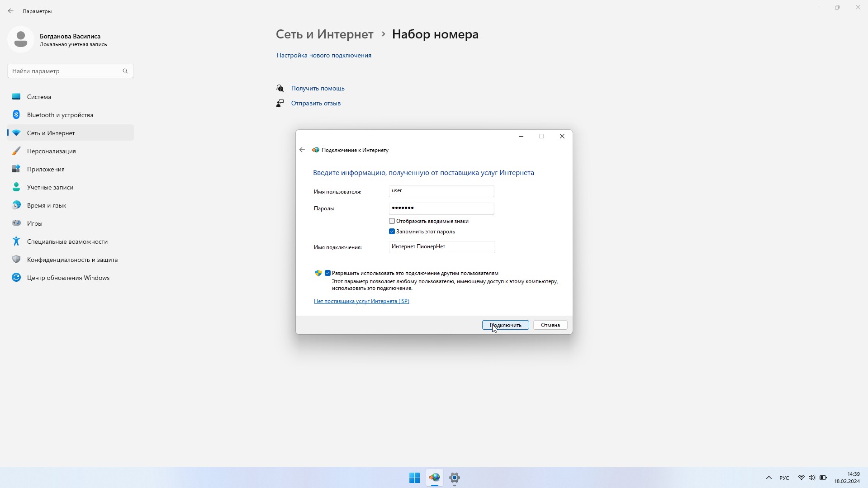
Task: Click the back arrow in the connection dialog
Action: pos(302,150)
